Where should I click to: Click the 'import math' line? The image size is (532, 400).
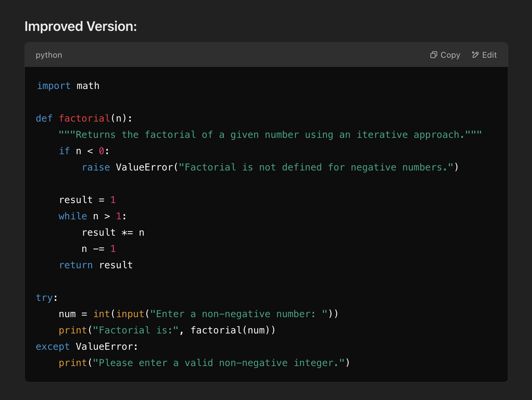click(x=68, y=86)
